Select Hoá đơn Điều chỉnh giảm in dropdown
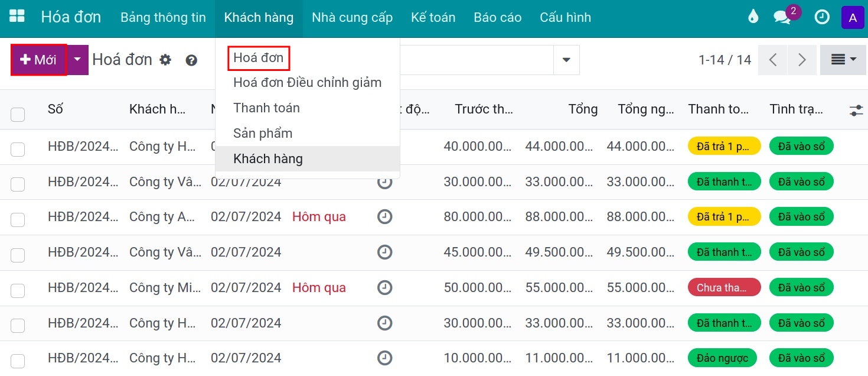 tap(308, 82)
